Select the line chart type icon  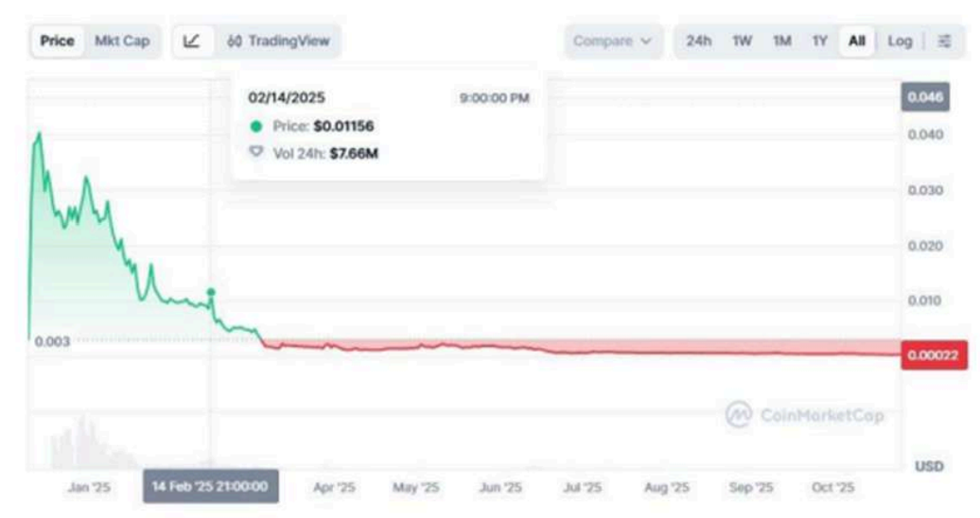191,41
